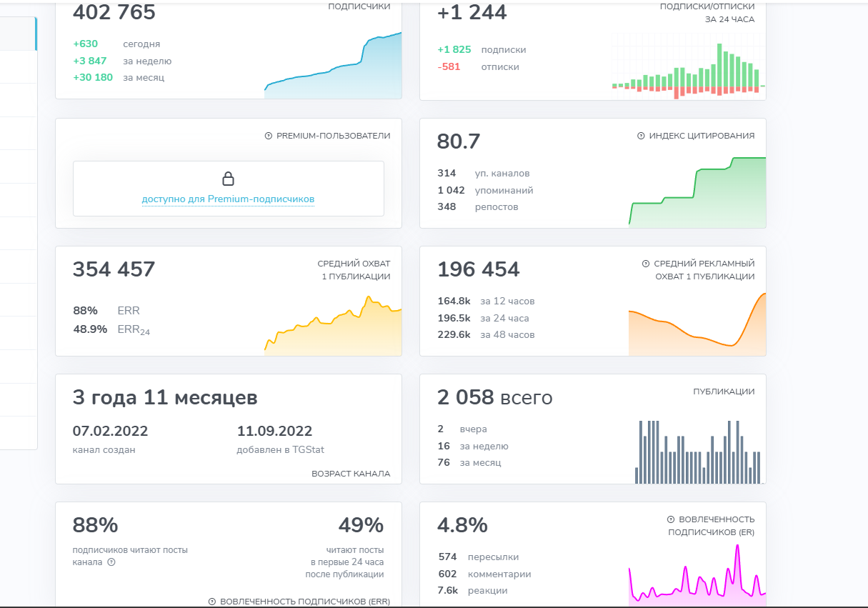
Task: Click the advertising reach value 196 454
Action: [479, 269]
